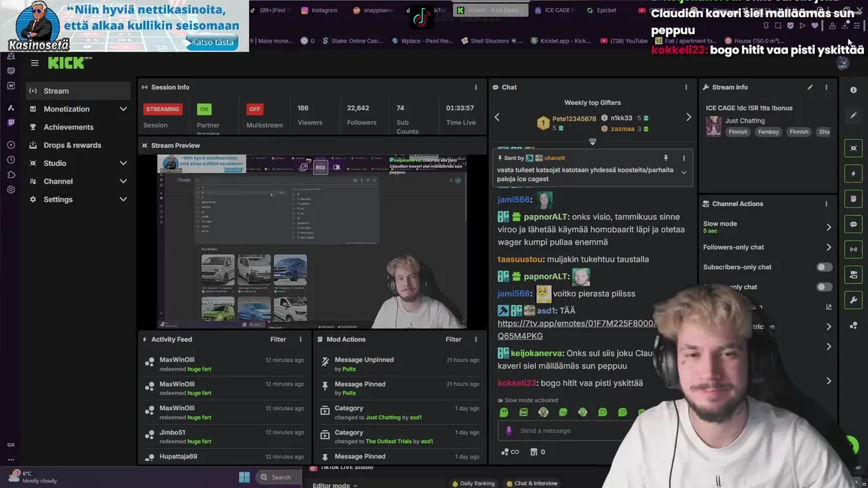Image resolution: width=868 pixels, height=488 pixels.
Task: Open the 7tv.app emotes link in chat
Action: point(577,330)
